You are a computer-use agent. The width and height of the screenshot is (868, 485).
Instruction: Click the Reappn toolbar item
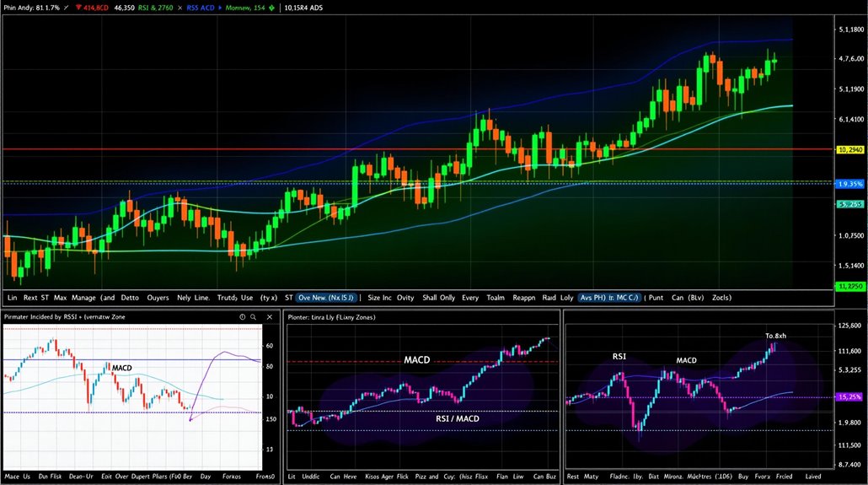[523, 298]
